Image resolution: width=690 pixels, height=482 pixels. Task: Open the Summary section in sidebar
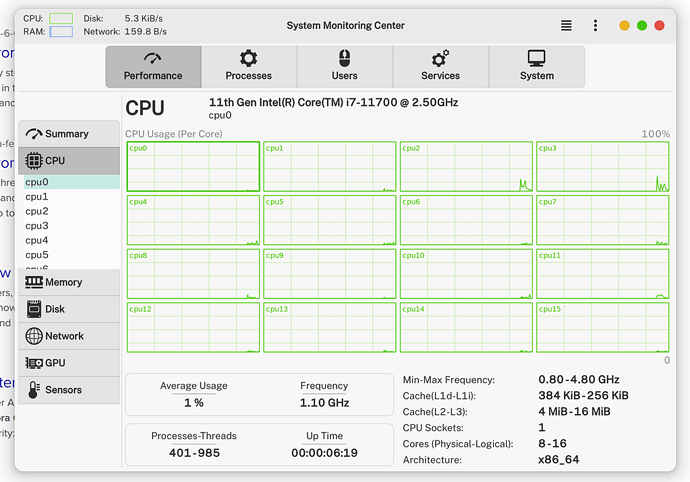[68, 134]
